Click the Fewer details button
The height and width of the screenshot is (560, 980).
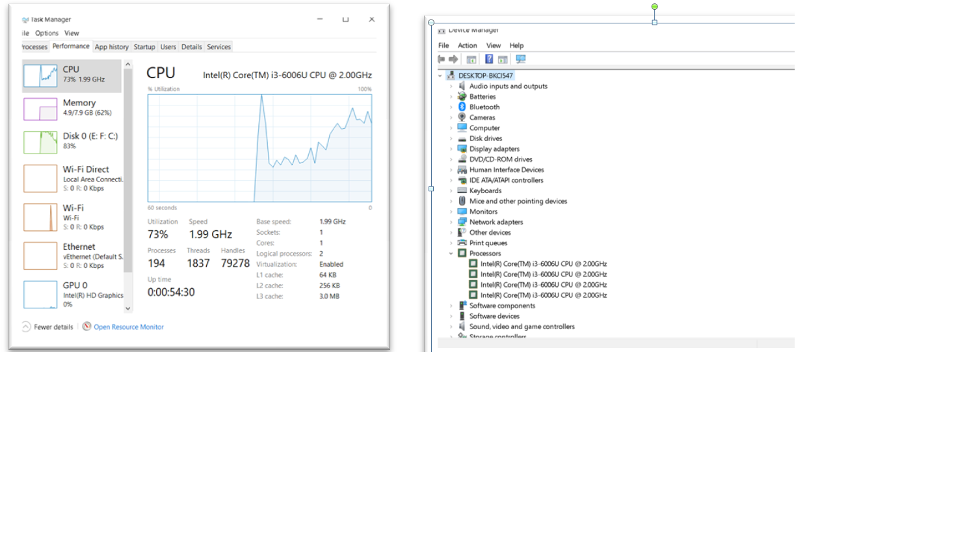tap(47, 327)
